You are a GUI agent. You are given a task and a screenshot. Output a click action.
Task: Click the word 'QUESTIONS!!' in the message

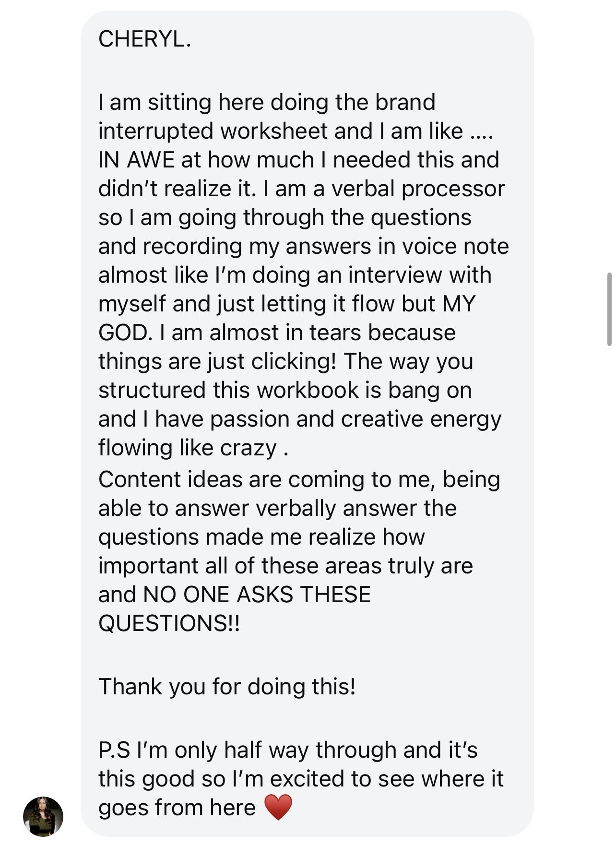(x=169, y=623)
